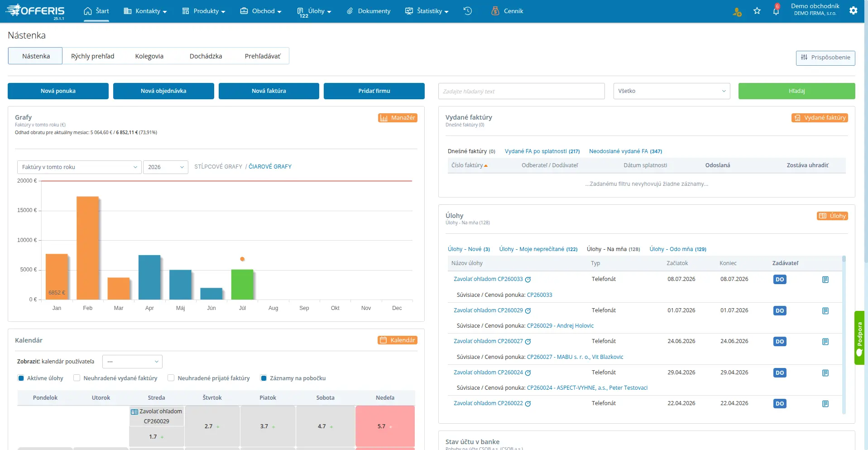Click plus icon next to date 2.7
This screenshot has height=450, width=868.
[x=218, y=427]
